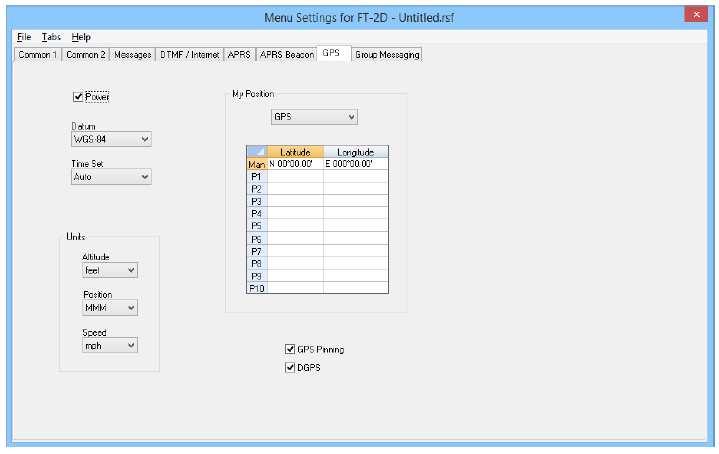Image resolution: width=719 pixels, height=454 pixels.
Task: Switch to the Group Messaging tab
Action: click(387, 55)
